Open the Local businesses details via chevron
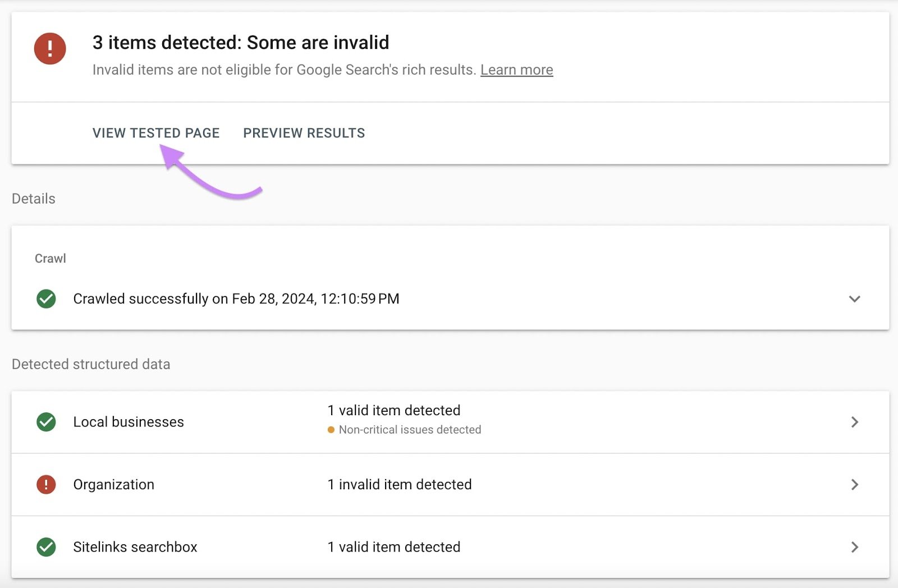The height and width of the screenshot is (588, 898). point(855,422)
